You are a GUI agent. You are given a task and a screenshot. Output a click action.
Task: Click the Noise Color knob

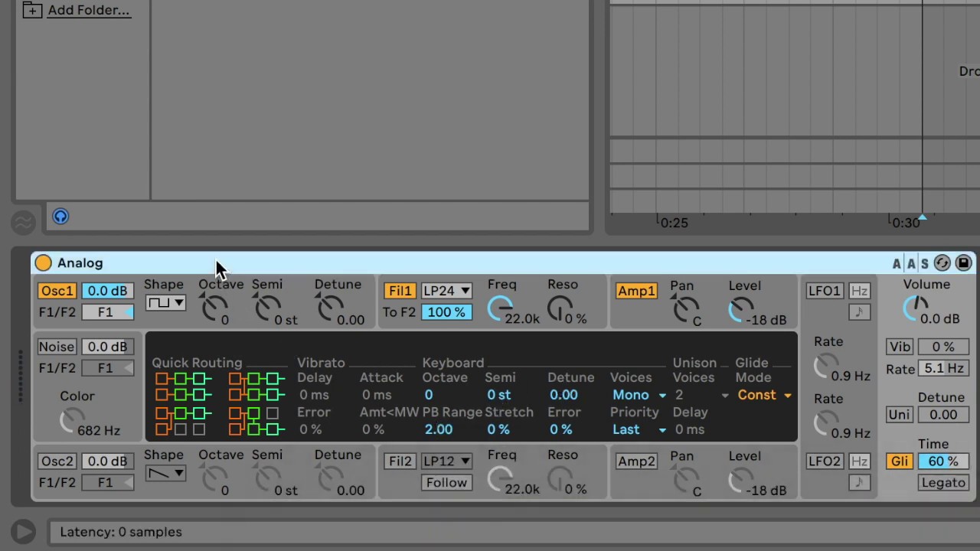pyautogui.click(x=71, y=419)
